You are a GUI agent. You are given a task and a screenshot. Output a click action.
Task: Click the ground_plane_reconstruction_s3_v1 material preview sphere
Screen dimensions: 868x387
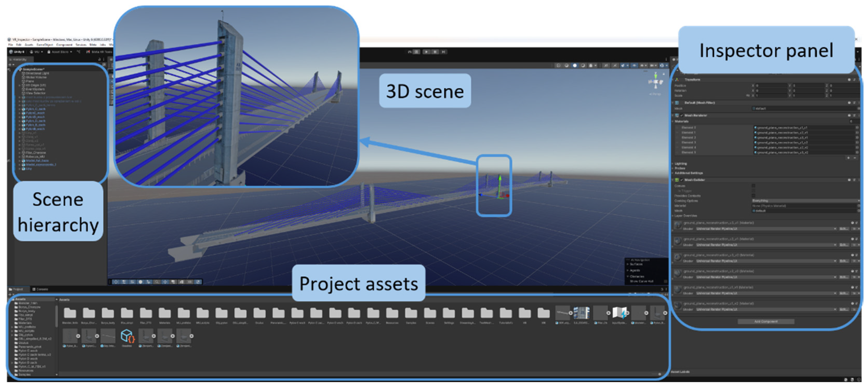(678, 225)
